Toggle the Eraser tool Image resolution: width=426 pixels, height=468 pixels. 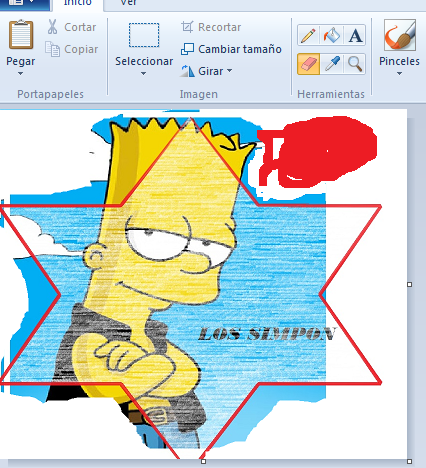(308, 64)
